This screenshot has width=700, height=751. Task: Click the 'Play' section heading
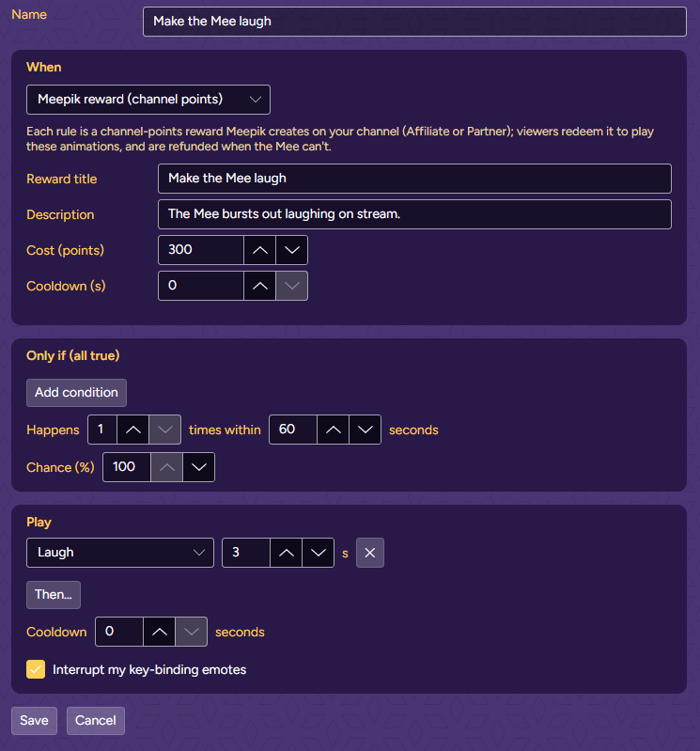(39, 523)
